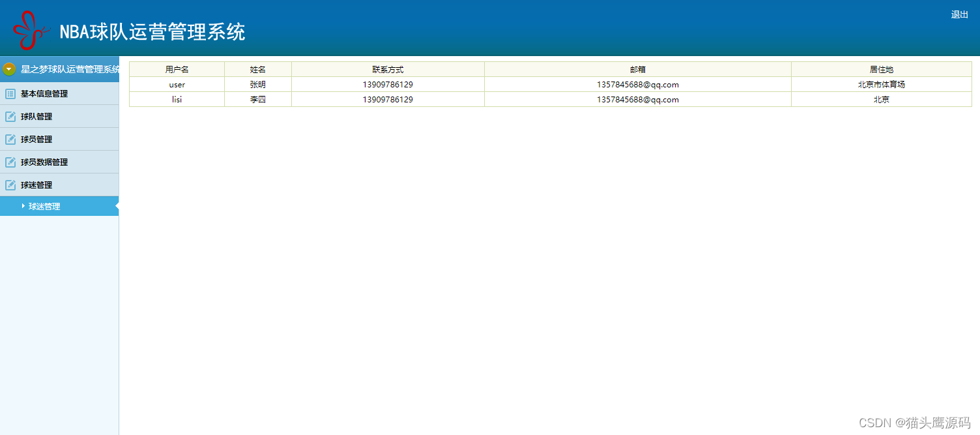The width and height of the screenshot is (980, 435).
Task: Click the NBA球队运营管理系统 title
Action: [152, 32]
